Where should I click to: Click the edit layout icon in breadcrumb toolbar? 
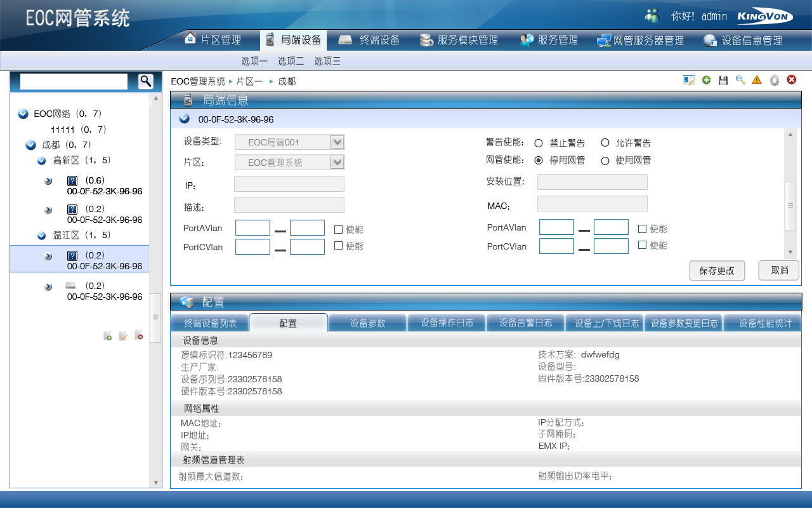pyautogui.click(x=689, y=80)
